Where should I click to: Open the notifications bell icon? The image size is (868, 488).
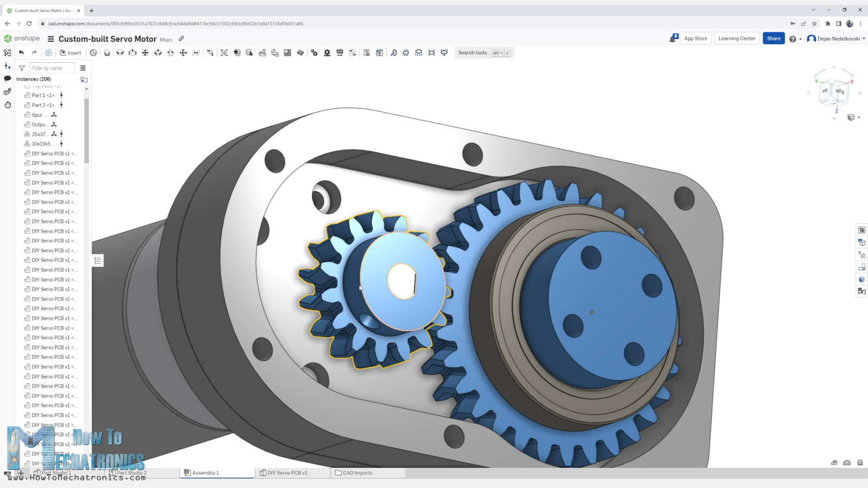[x=673, y=38]
